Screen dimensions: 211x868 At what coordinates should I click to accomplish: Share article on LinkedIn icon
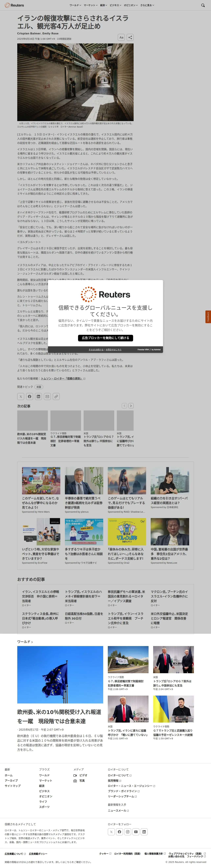(x=38, y=397)
